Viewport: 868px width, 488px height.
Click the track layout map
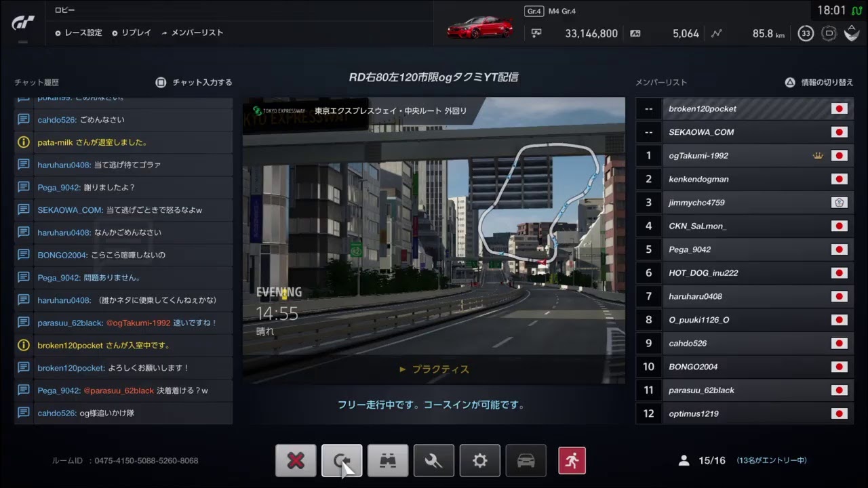pos(539,203)
